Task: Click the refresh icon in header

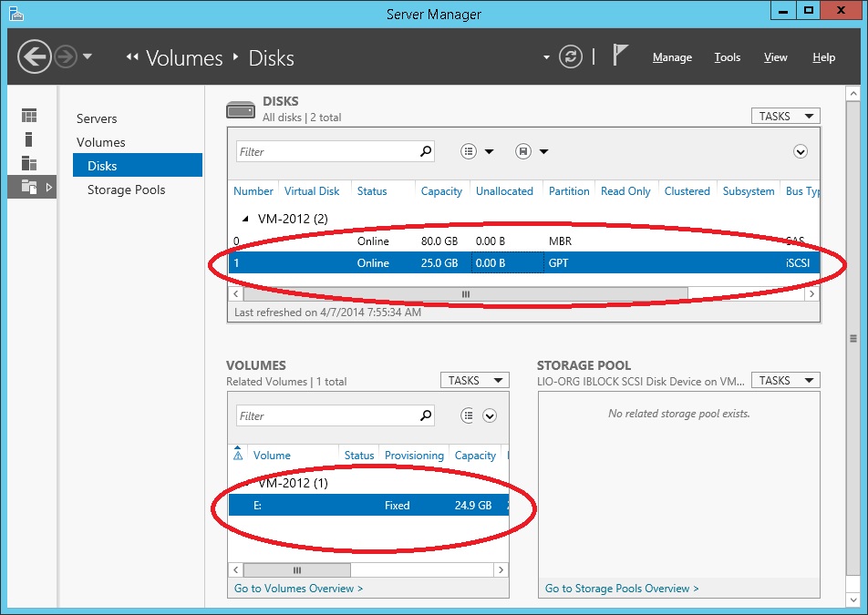Action: 571,56
